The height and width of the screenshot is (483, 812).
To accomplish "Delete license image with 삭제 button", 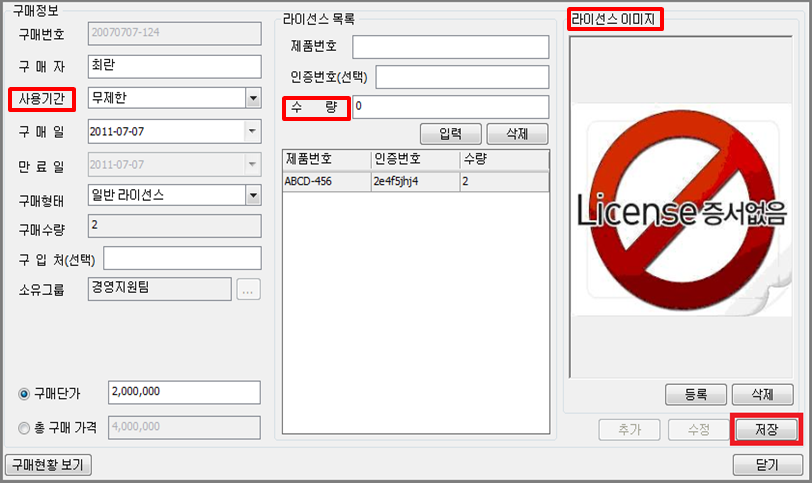I will [763, 394].
